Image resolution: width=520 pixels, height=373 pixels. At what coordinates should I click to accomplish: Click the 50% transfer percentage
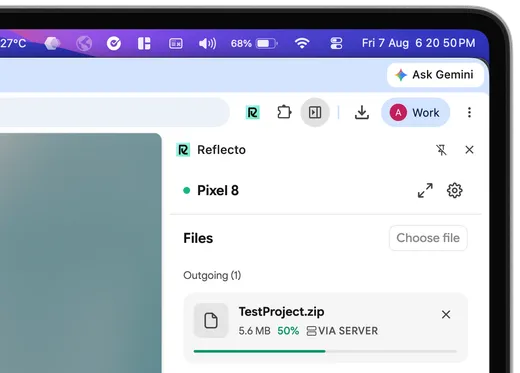pyautogui.click(x=288, y=331)
